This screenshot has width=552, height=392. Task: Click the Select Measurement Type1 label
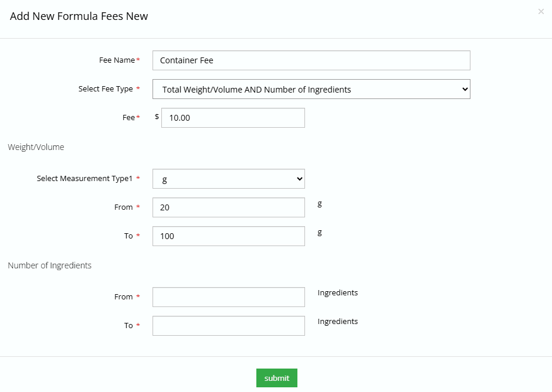click(x=84, y=179)
